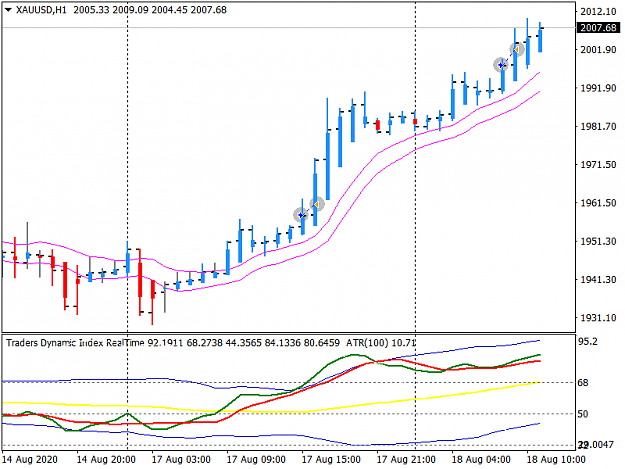625x469 pixels.
Task: Select the trade entry star marker near 1998
Action: click(501, 65)
